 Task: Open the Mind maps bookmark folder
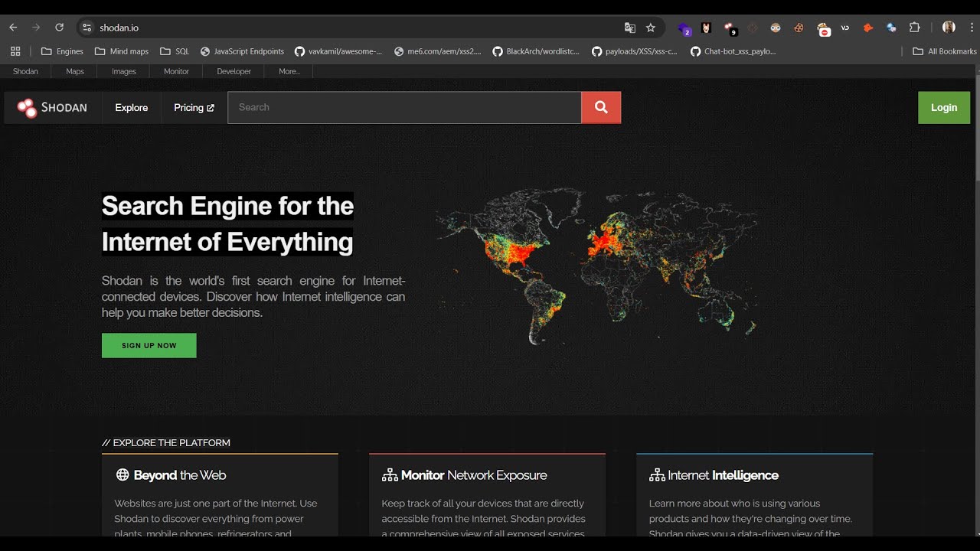[122, 51]
